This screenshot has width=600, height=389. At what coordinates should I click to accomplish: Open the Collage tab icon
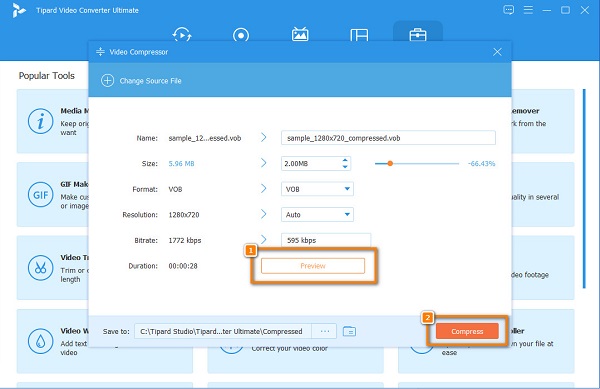pos(359,35)
